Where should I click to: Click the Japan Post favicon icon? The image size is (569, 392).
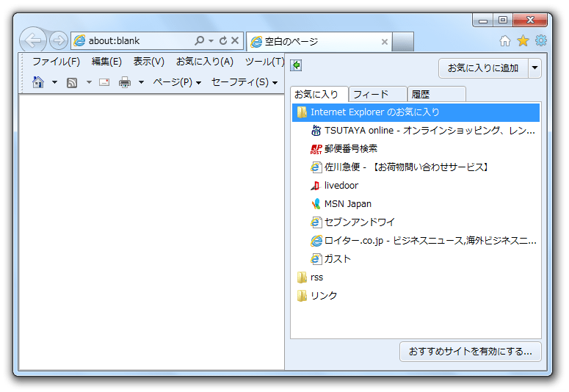(x=316, y=149)
